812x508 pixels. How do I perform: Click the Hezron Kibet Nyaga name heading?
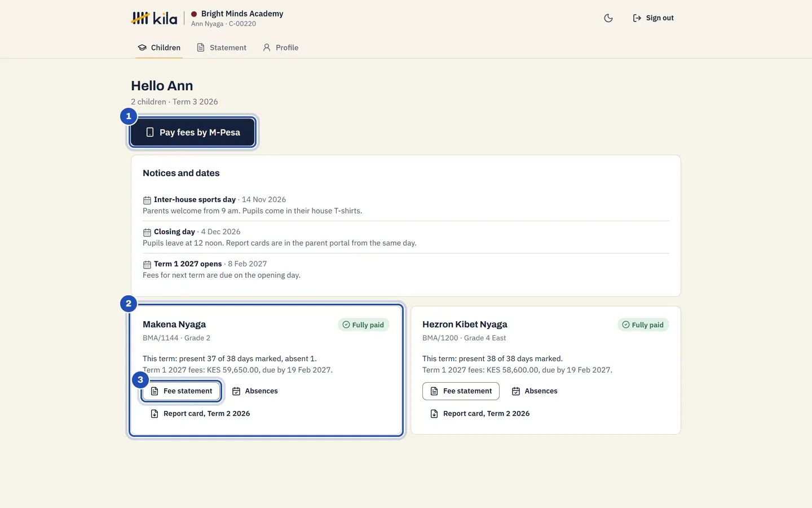465,324
